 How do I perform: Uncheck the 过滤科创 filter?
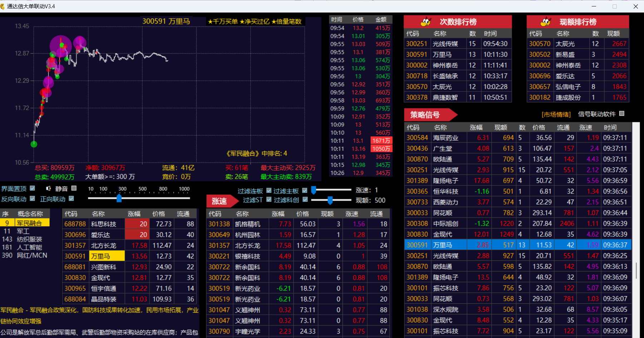(305, 200)
